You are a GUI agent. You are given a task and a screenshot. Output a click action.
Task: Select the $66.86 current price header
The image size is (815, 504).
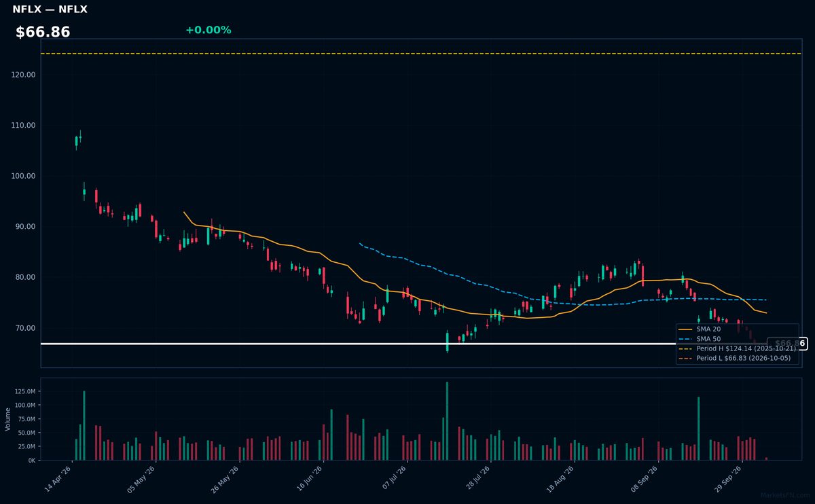pos(43,32)
